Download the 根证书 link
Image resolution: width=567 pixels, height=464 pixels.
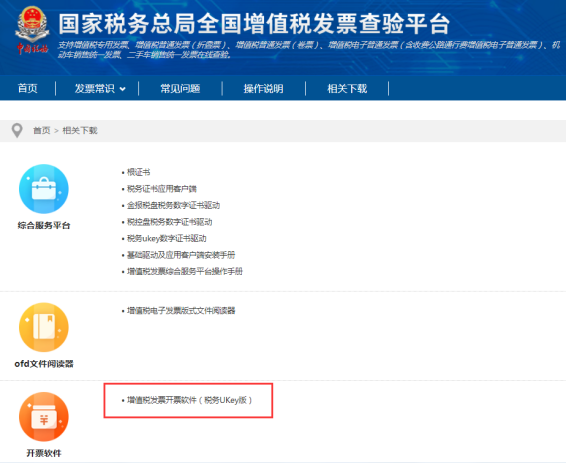pos(138,172)
